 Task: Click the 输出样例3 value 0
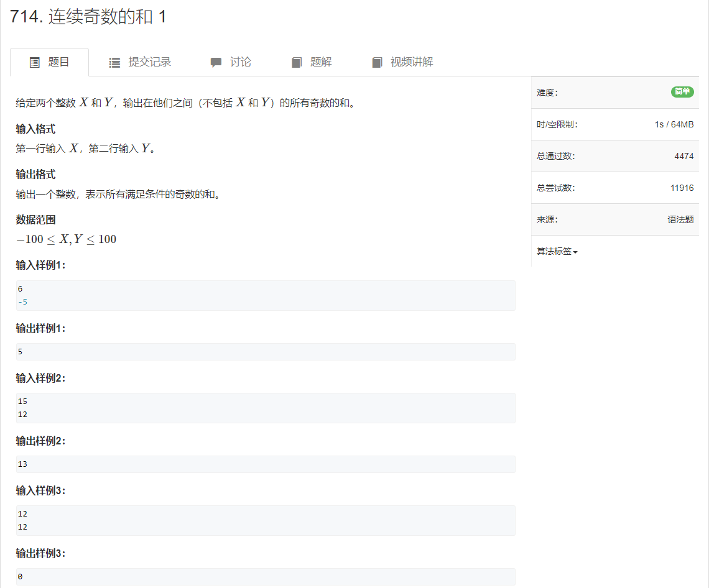[20, 577]
